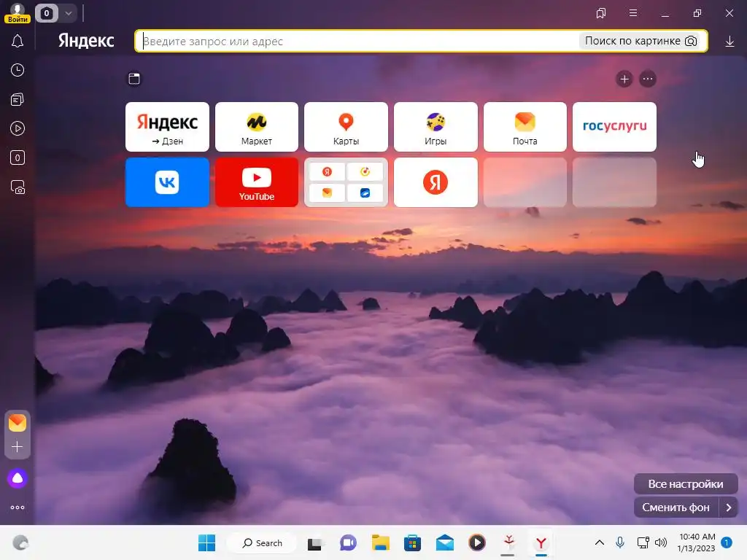Open the media player taskbar icon
Viewport: 747px width, 560px height.
477,542
